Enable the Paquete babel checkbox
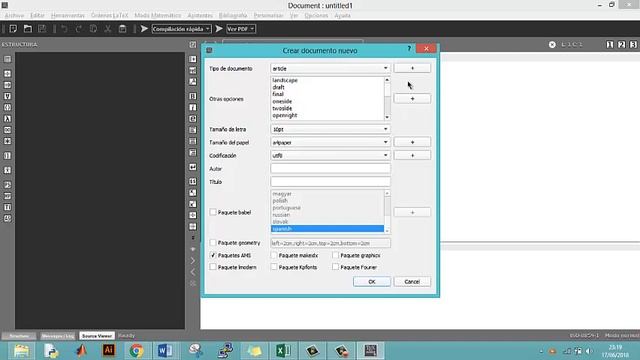Viewport: 640px width, 360px height. (x=213, y=212)
